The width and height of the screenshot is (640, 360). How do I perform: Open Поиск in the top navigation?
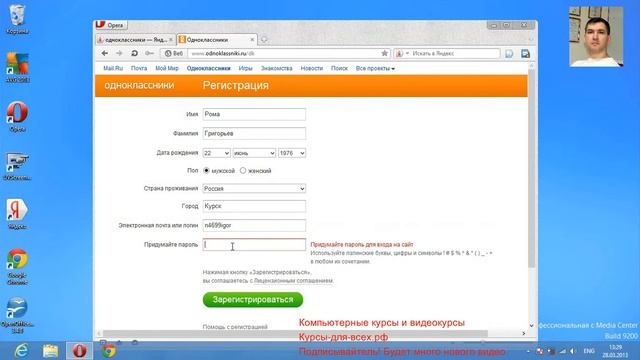[x=339, y=69]
